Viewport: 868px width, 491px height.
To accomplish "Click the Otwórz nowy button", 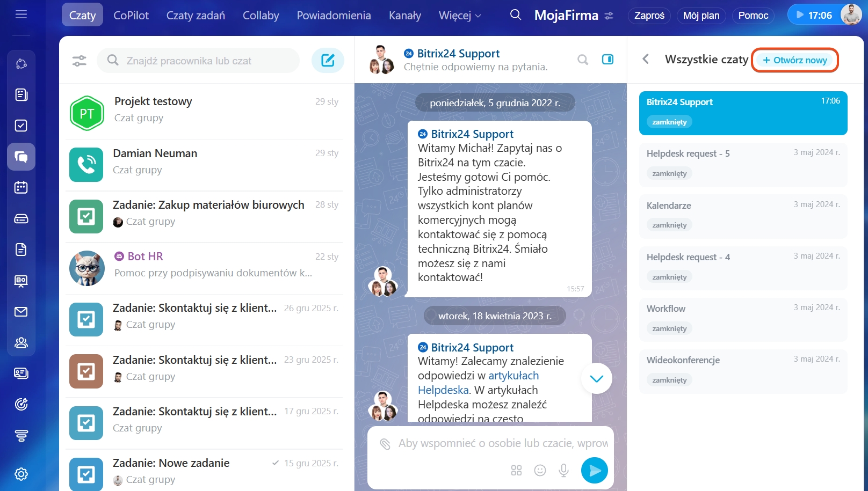I will click(795, 60).
